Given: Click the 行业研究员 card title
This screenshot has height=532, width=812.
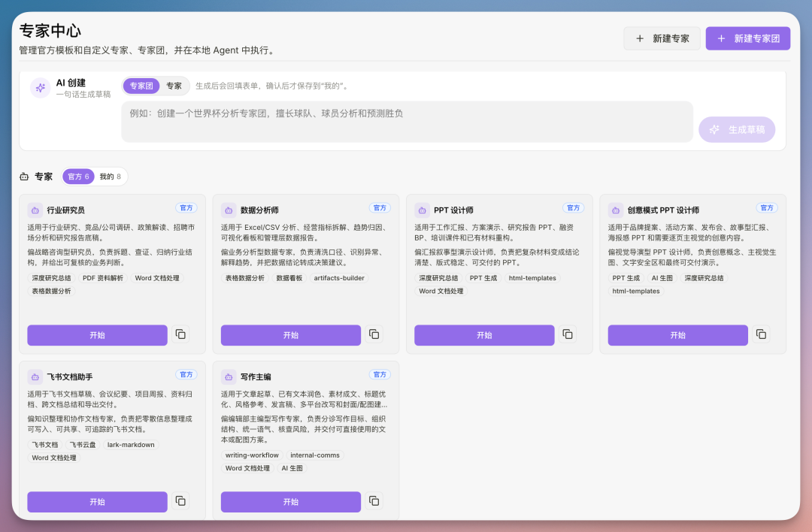Looking at the screenshot, I should pyautogui.click(x=65, y=210).
